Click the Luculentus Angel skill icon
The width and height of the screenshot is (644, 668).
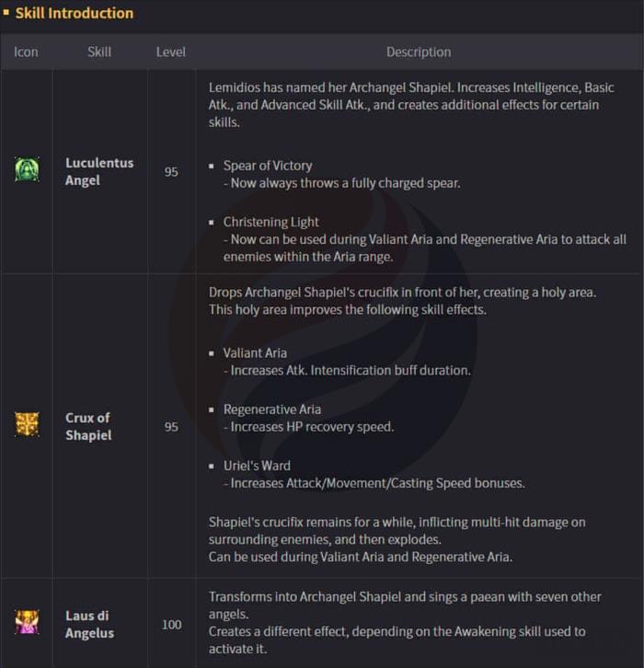tap(27, 170)
